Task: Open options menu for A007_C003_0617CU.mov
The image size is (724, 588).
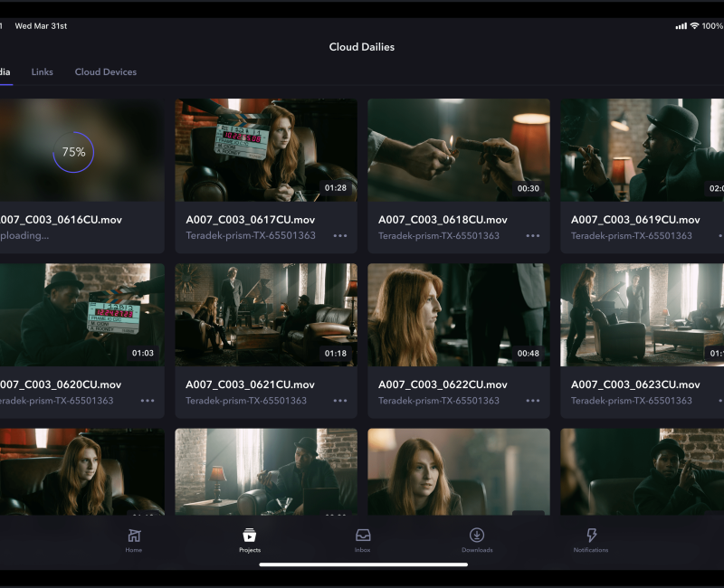Action: [x=342, y=237]
